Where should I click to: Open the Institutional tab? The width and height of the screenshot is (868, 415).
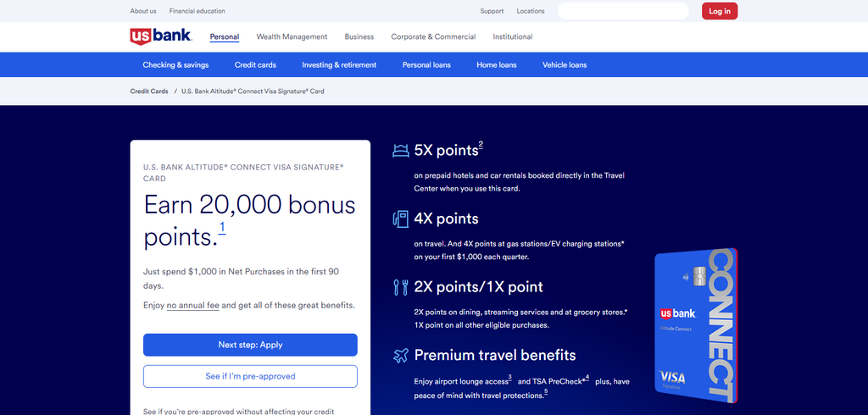point(513,37)
